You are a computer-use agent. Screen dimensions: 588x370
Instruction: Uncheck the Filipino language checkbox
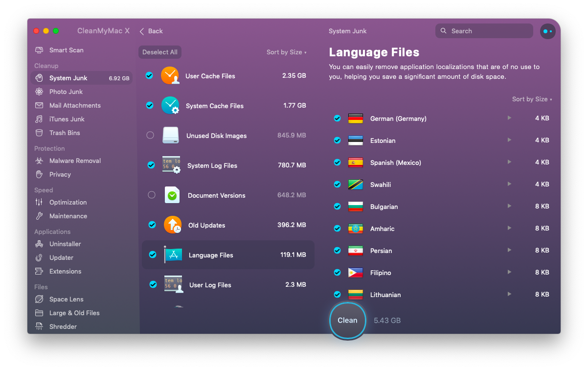click(x=337, y=272)
